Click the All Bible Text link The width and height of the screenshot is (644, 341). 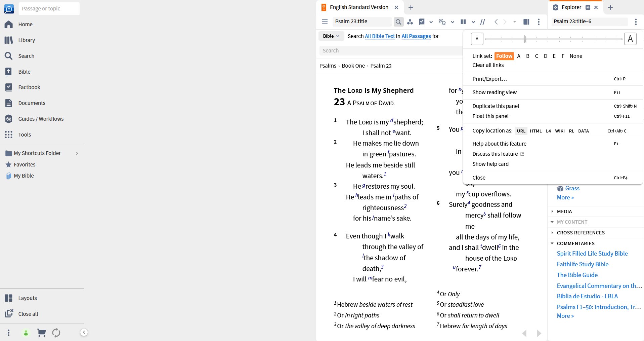380,36
